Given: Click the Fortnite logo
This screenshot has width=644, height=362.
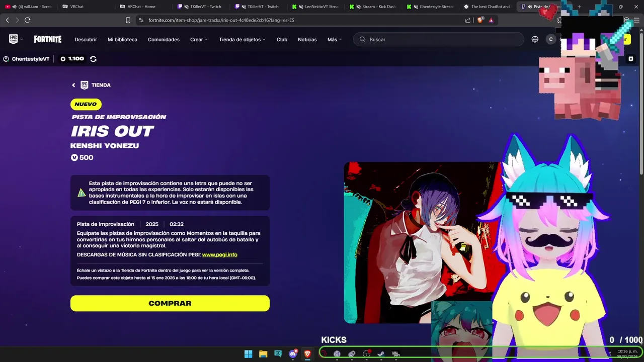Looking at the screenshot, I should (x=48, y=39).
